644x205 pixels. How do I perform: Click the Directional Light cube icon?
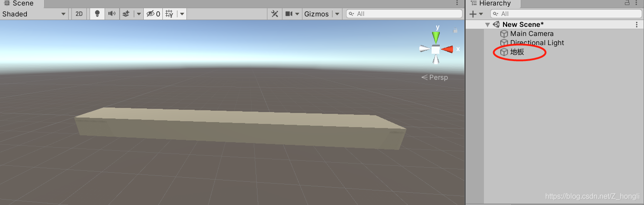[x=504, y=43]
